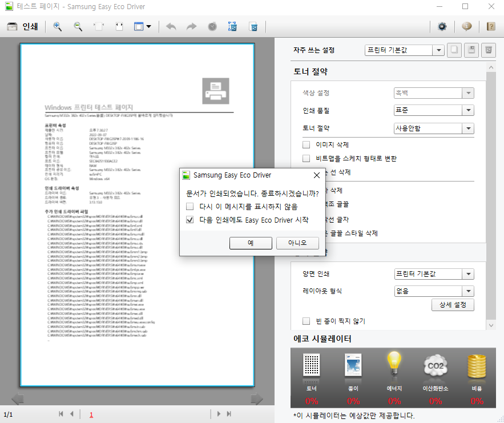Viewport: 504px width, 423px height.
Task: Click the 비용 coins icon
Action: tap(477, 366)
